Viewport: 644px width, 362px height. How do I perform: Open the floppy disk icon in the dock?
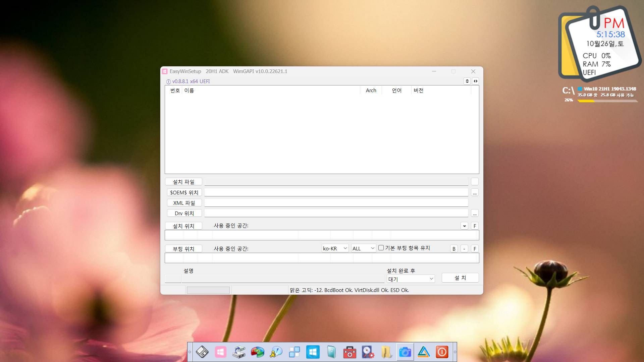click(202, 352)
